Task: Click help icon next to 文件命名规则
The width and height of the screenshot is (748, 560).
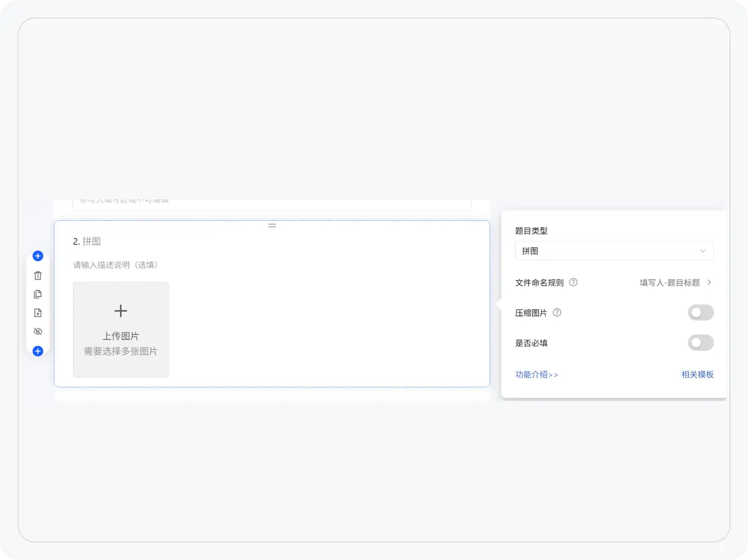Action: point(574,282)
